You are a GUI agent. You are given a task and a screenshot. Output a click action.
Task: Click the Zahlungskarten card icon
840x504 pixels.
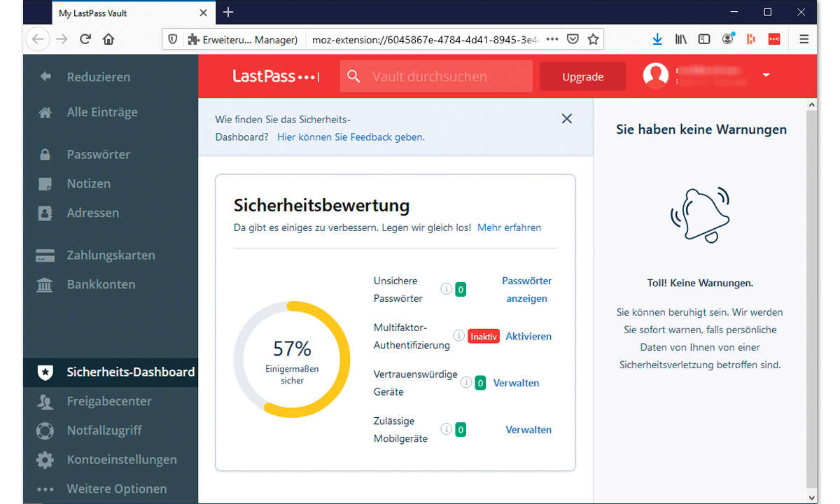[x=45, y=255]
